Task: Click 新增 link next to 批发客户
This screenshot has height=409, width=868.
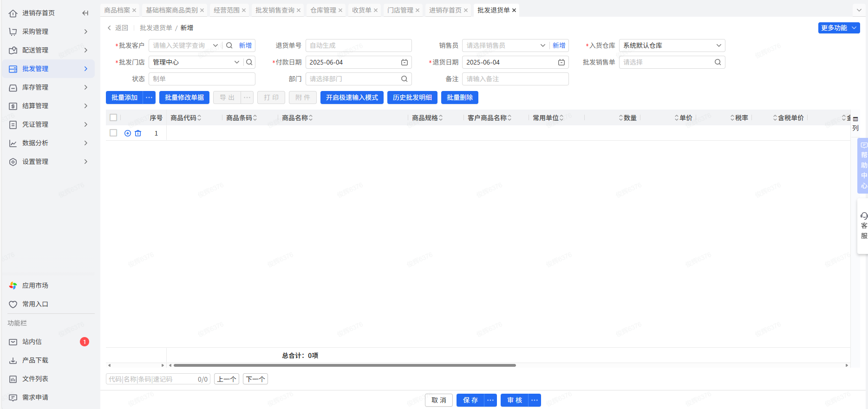Action: pyautogui.click(x=245, y=45)
